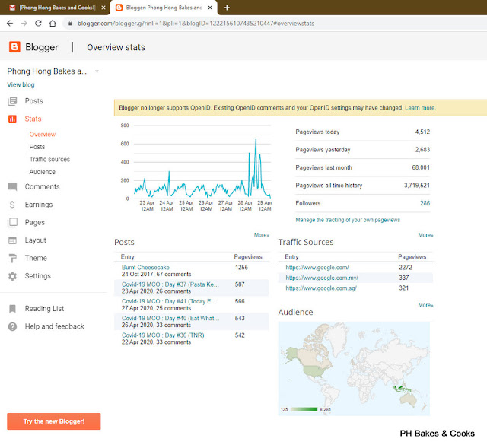Click the padlock site info icon
Image resolution: width=487 pixels, height=448 pixels.
[x=71, y=24]
